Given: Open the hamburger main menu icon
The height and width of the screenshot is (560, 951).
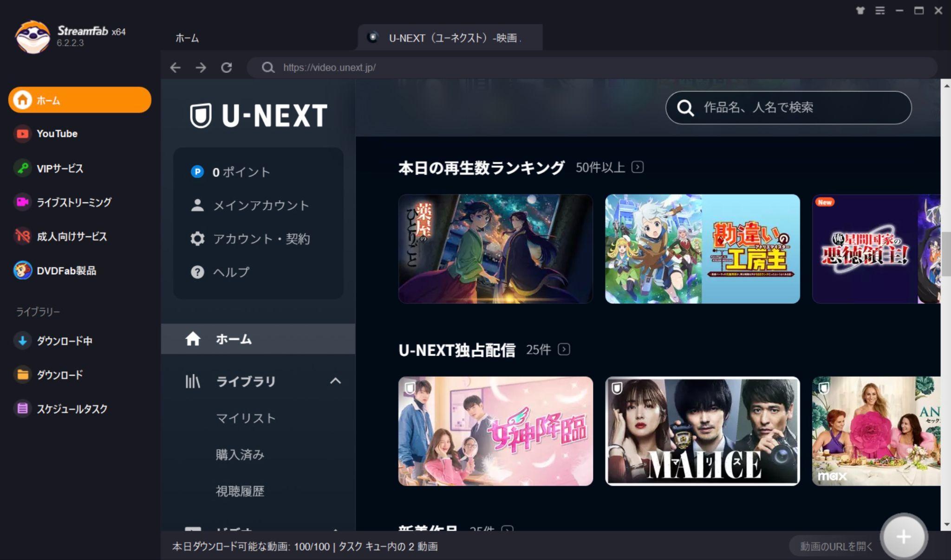Looking at the screenshot, I should point(880,10).
